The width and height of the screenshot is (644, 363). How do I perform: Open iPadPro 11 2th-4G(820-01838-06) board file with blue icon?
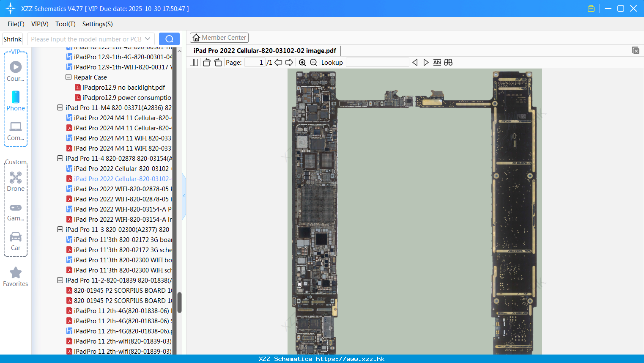coord(119,331)
